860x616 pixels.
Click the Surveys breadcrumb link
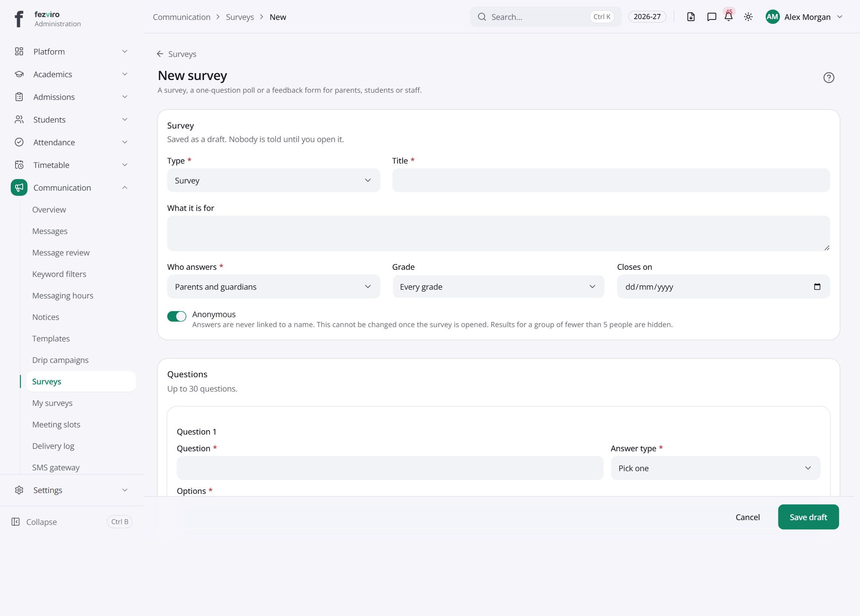pos(240,17)
